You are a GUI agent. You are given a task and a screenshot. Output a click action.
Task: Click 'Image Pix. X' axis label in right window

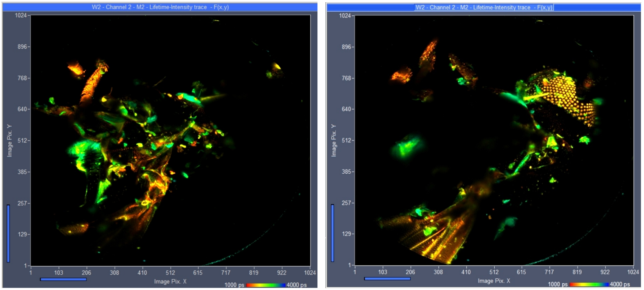[494, 281]
